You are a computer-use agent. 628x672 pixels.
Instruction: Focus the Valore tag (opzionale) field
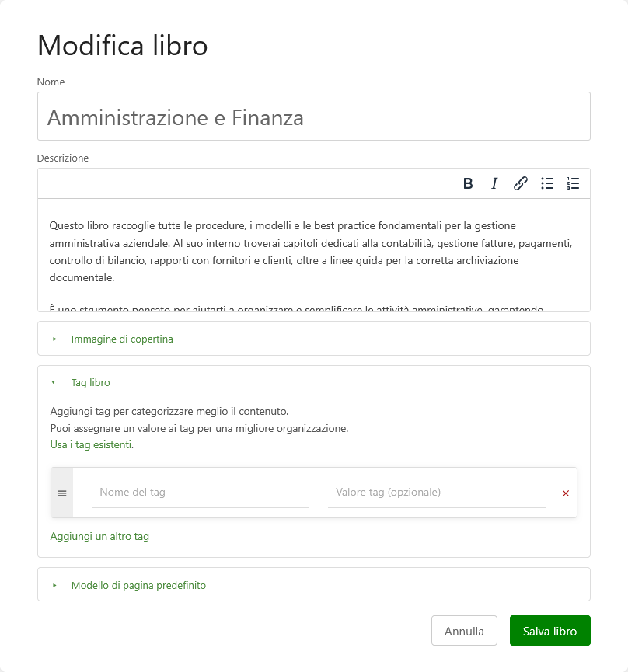pos(436,493)
